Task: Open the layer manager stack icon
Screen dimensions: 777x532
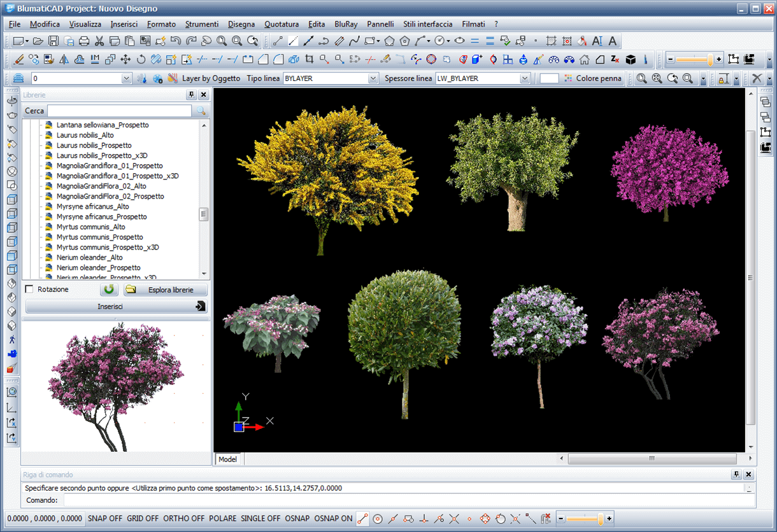Action: click(18, 78)
